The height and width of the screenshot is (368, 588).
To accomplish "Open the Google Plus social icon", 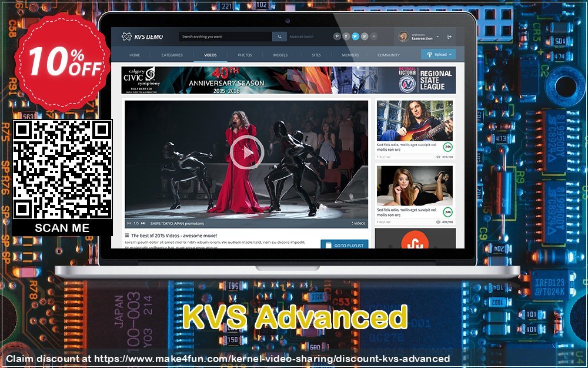I will click(x=364, y=37).
